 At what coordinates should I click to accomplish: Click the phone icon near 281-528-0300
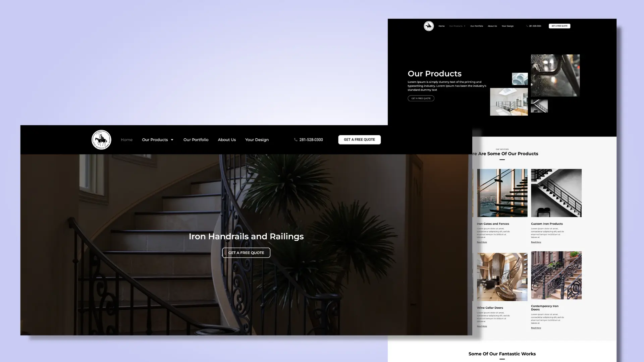296,140
